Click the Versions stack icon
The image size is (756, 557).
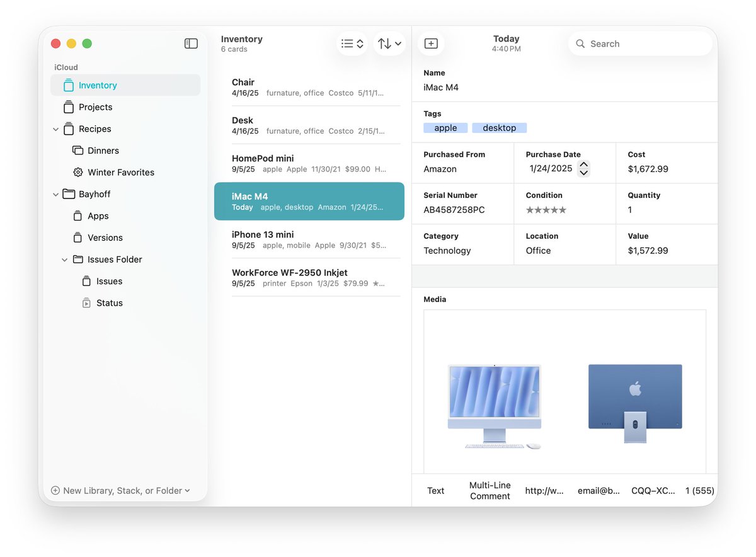point(77,238)
